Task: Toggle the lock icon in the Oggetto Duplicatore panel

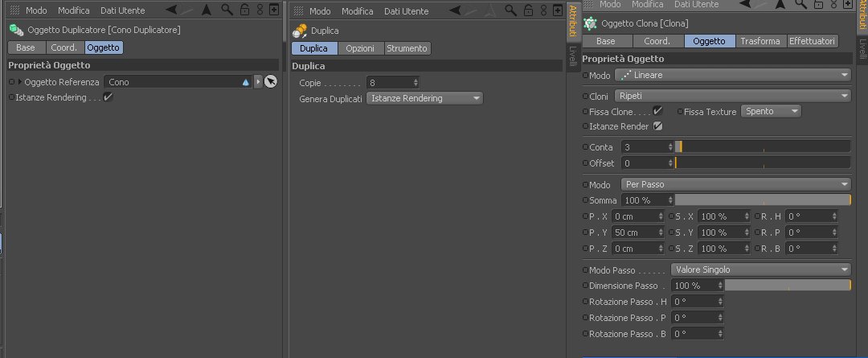Action: click(x=244, y=10)
